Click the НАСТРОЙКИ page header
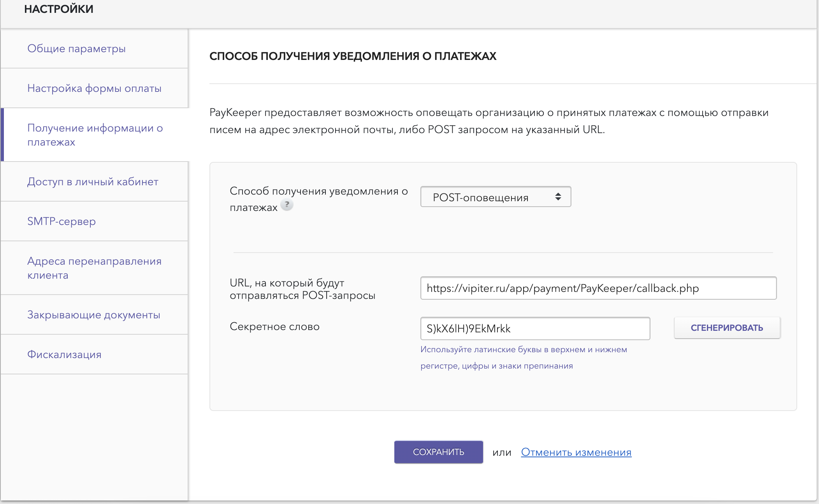The height and width of the screenshot is (504, 819). 59,9
